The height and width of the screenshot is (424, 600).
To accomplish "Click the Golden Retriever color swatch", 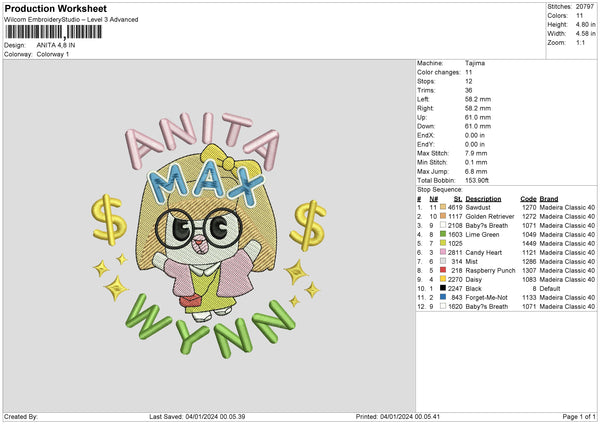I will pos(443,216).
